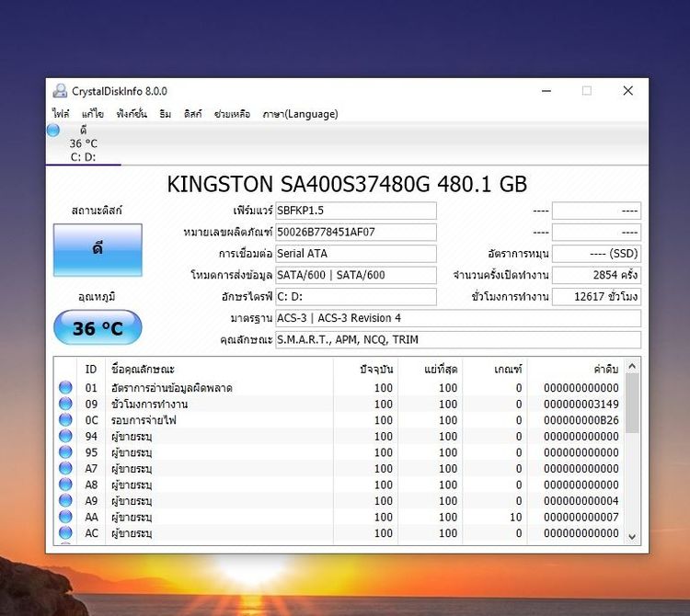
Task: Click the transfer mode field SATA/600 | SATA/600
Action: click(x=356, y=275)
